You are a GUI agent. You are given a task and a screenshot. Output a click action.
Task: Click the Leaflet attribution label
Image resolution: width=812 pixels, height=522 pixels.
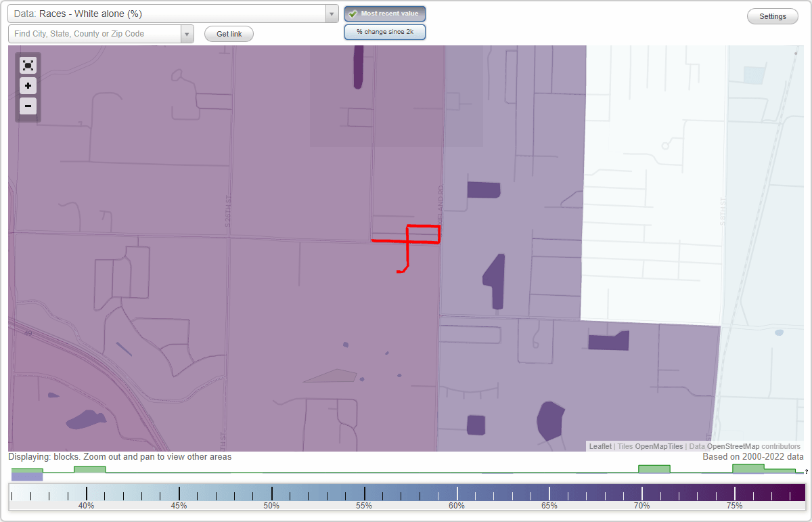[600, 446]
